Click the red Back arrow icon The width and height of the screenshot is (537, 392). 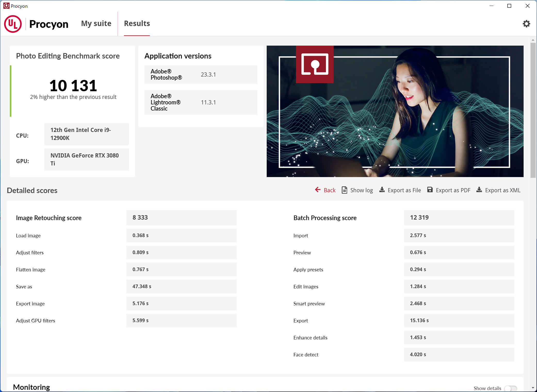click(318, 190)
